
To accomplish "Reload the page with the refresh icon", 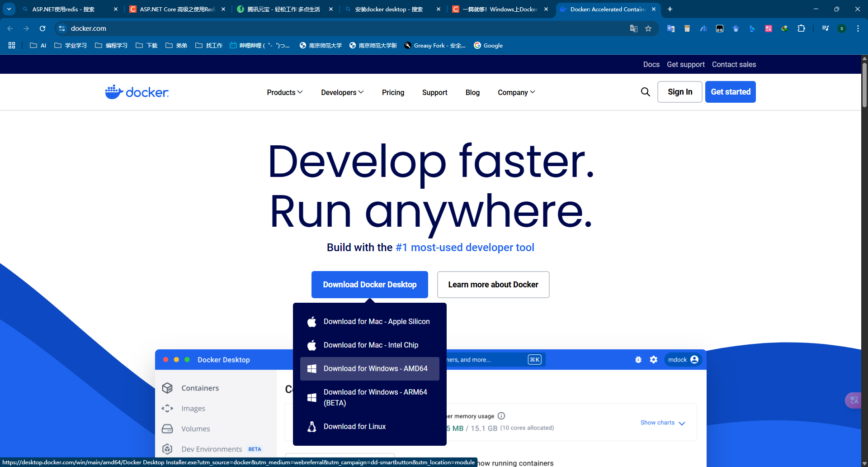I will pos(42,29).
